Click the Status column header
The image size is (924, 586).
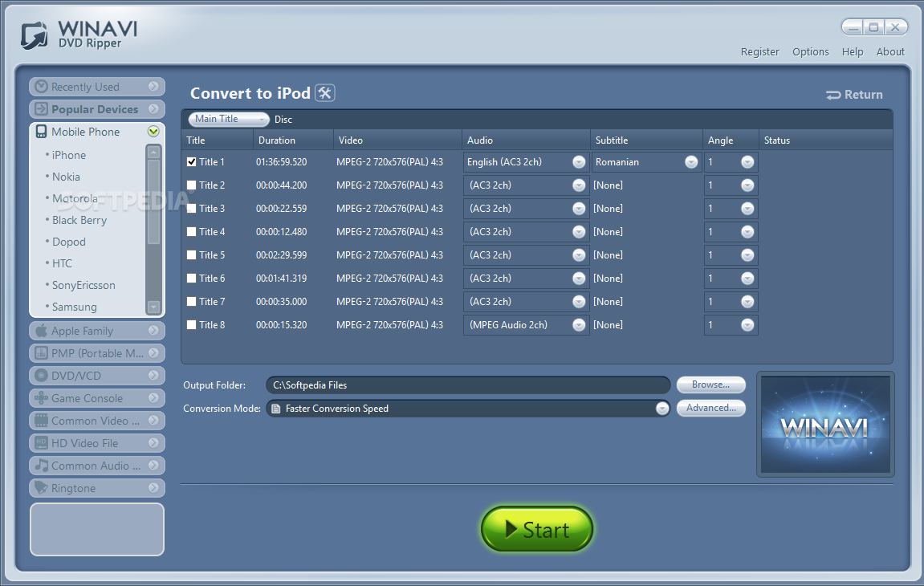[825, 140]
